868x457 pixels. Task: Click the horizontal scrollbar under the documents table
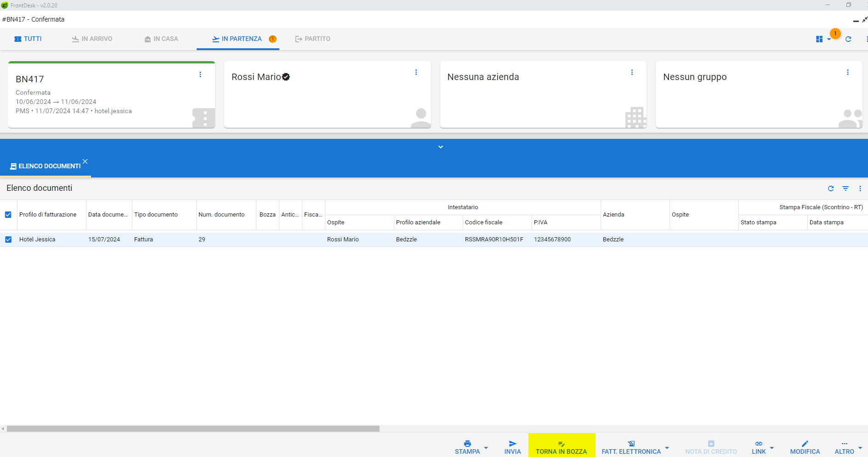[x=193, y=428]
